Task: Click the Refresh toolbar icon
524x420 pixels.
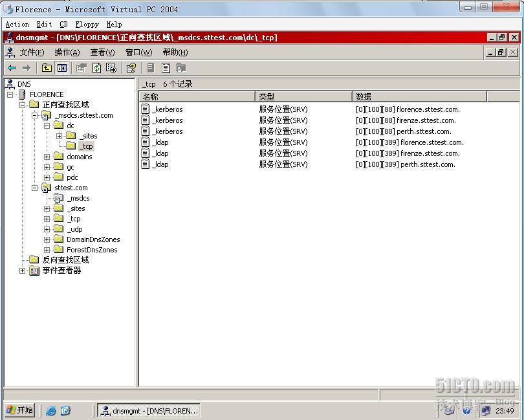Action: click(x=96, y=68)
